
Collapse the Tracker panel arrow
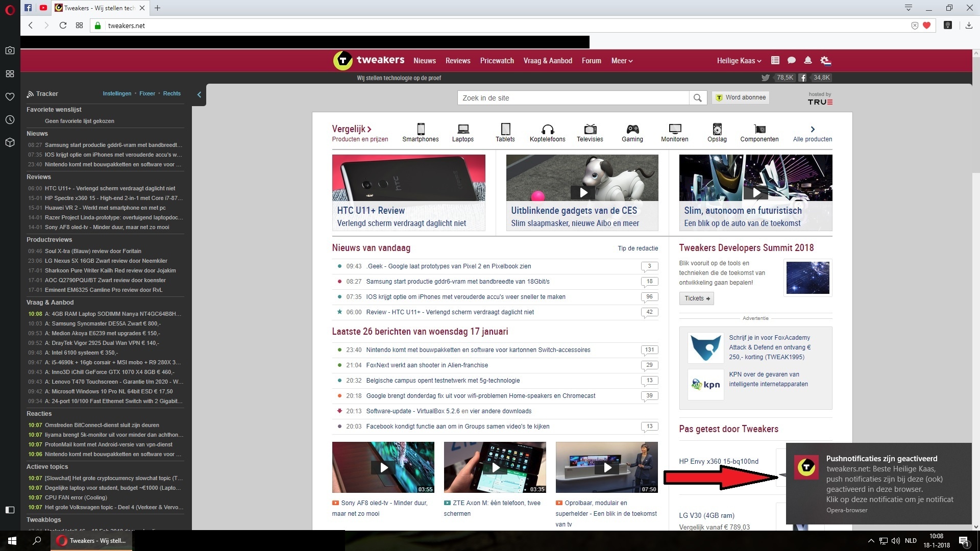pos(199,94)
